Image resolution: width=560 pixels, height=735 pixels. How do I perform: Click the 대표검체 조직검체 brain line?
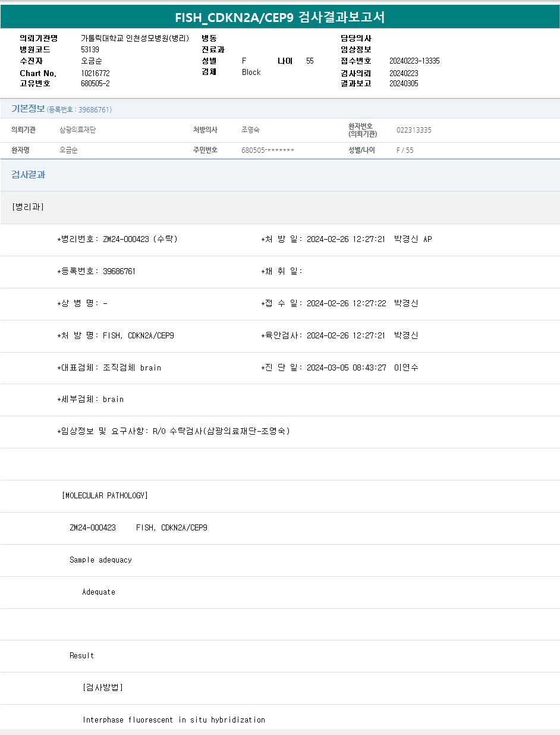109,367
